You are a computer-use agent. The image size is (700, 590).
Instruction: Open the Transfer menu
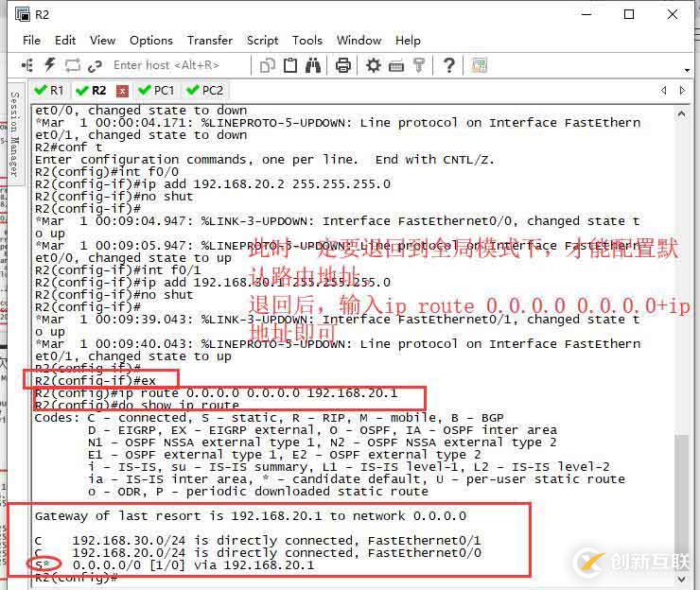(210, 40)
